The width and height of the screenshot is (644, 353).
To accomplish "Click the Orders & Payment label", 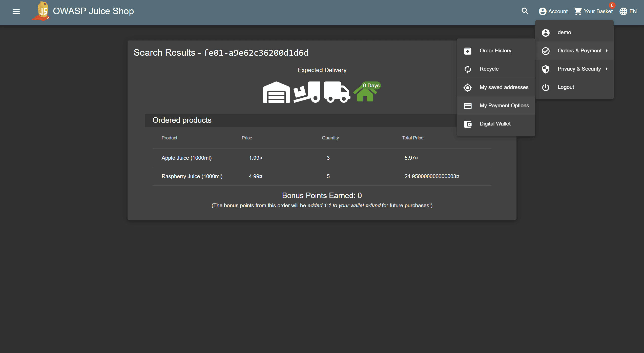I will coord(580,51).
